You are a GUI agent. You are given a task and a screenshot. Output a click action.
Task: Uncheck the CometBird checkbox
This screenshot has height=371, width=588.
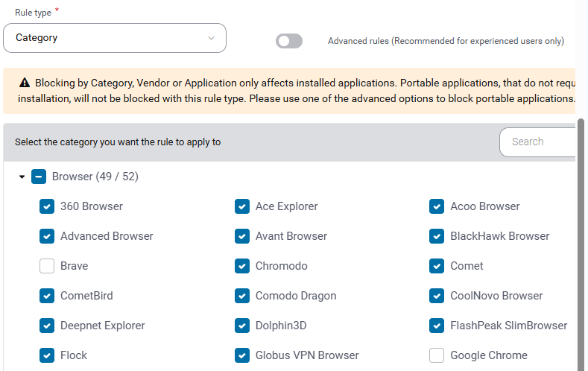[47, 296]
